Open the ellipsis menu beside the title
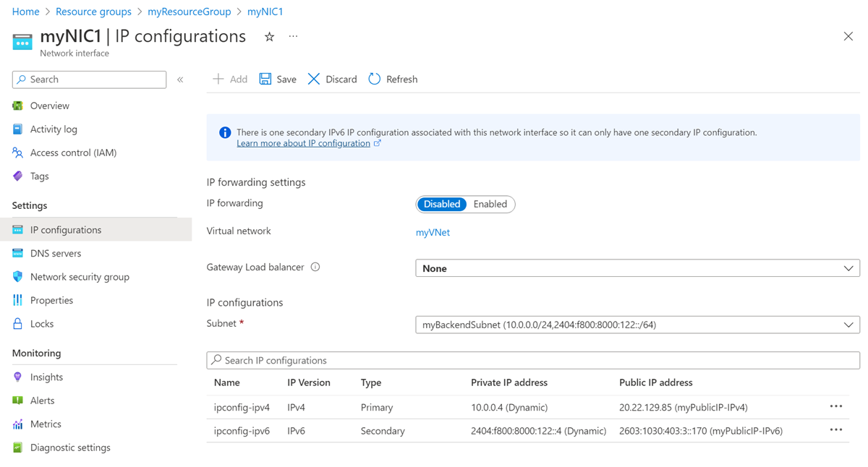The image size is (868, 467). tap(293, 36)
